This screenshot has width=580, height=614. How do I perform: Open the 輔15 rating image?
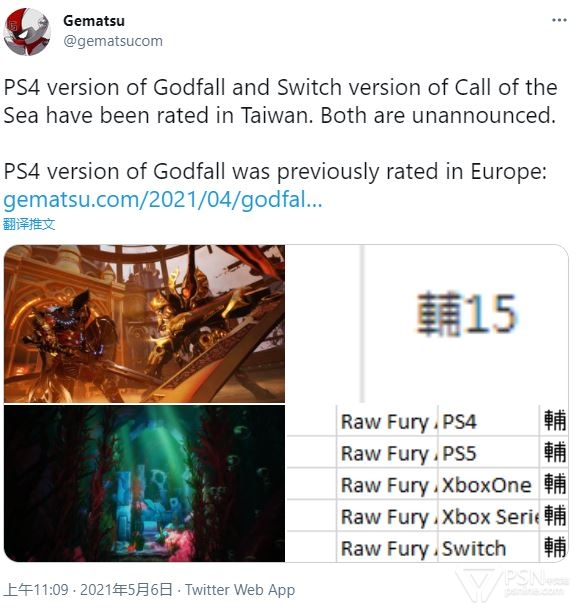click(x=427, y=324)
